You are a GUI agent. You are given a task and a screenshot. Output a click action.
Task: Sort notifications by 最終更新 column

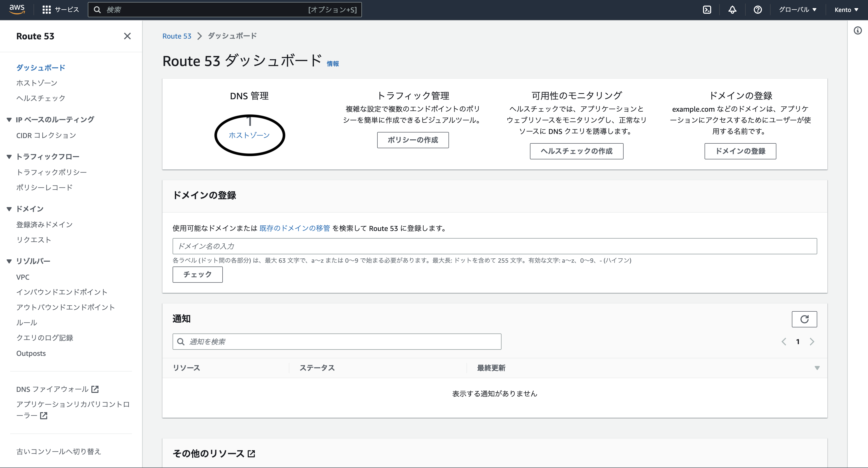[491, 368]
